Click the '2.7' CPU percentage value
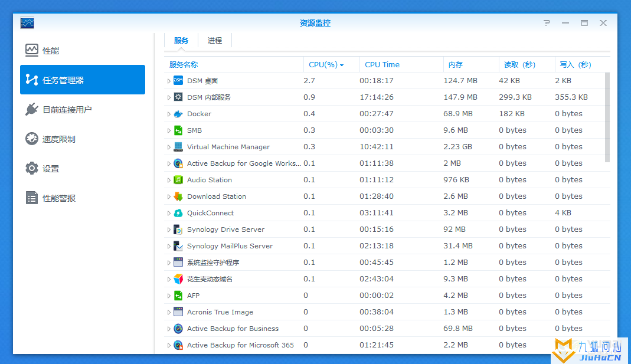Screen dimensions: 631x364 [309, 80]
